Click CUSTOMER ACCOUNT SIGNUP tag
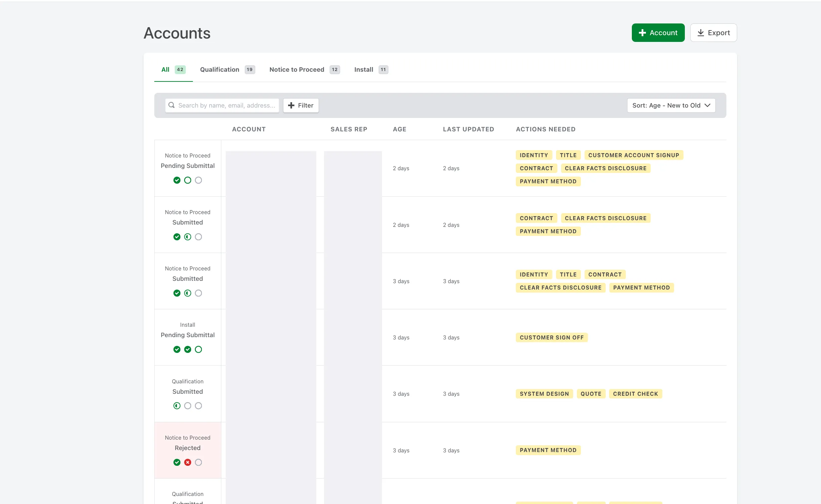This screenshot has height=504, width=821. tap(634, 155)
